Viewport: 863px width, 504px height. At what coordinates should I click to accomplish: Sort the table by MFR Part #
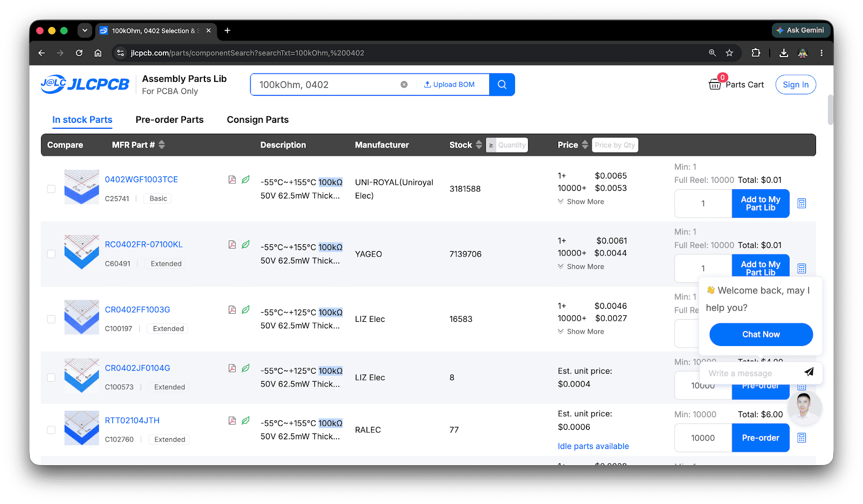(162, 145)
